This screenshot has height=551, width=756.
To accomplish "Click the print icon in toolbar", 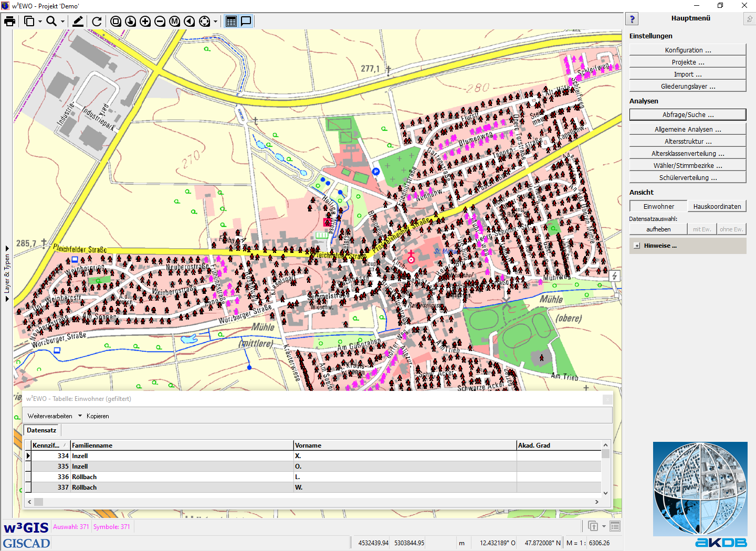I will (x=9, y=21).
